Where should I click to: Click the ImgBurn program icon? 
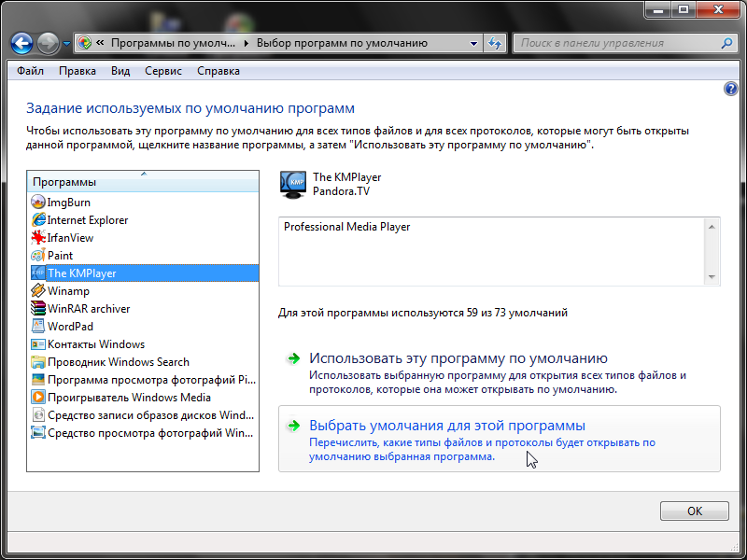[38, 202]
